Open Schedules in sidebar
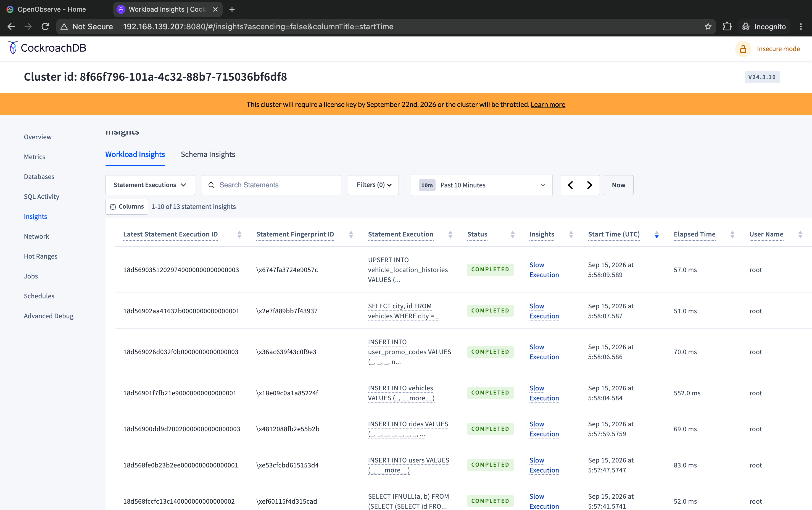 [39, 296]
